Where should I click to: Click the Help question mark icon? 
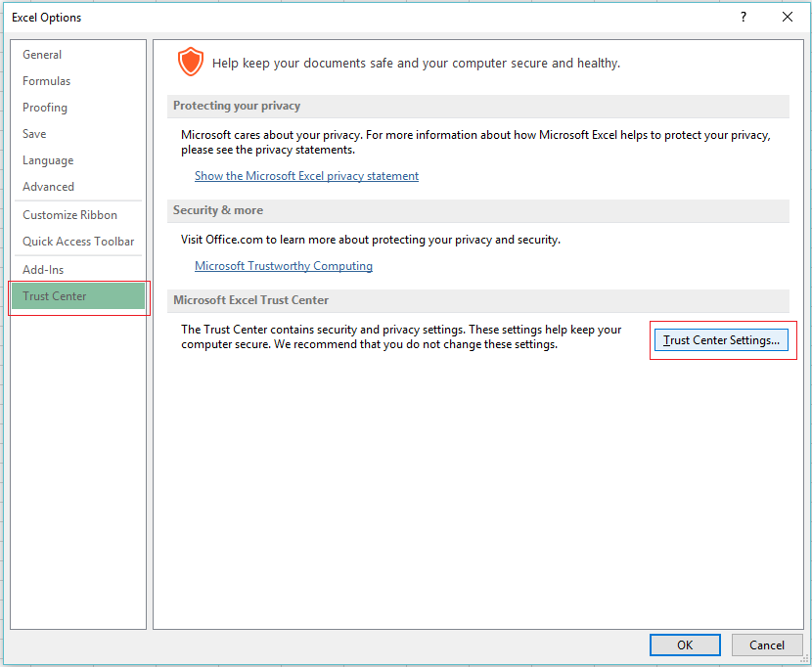743,17
